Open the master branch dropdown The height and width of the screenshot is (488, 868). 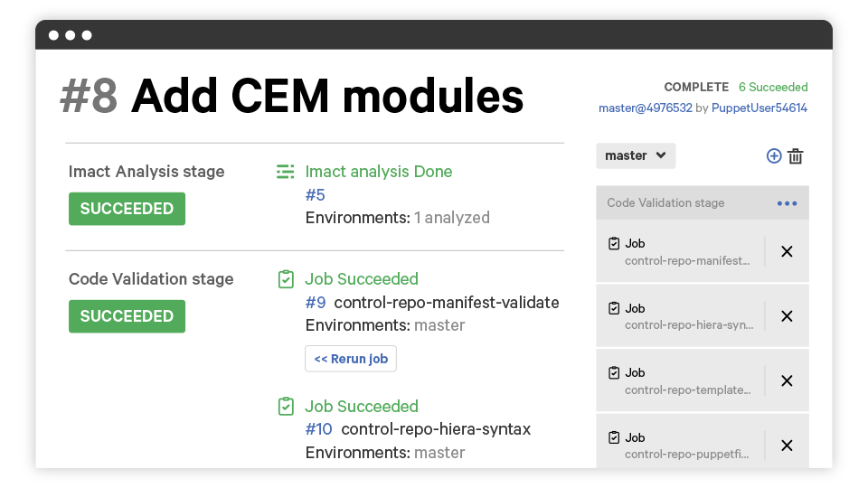(636, 155)
